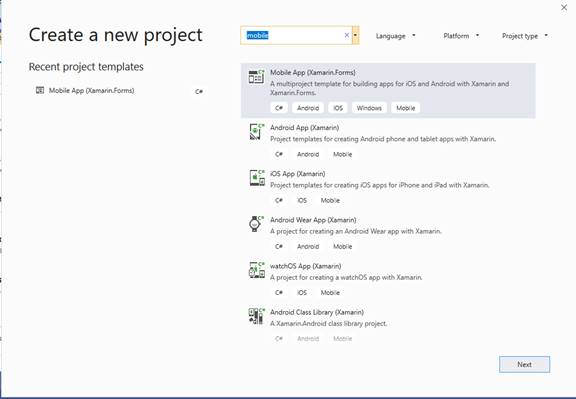The height and width of the screenshot is (399, 576).
Task: Click the iOS App (Xamarin) template icon
Action: click(257, 178)
